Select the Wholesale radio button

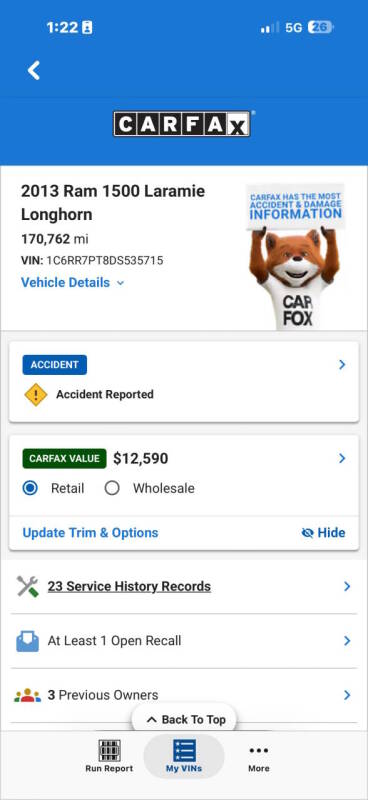[112, 488]
